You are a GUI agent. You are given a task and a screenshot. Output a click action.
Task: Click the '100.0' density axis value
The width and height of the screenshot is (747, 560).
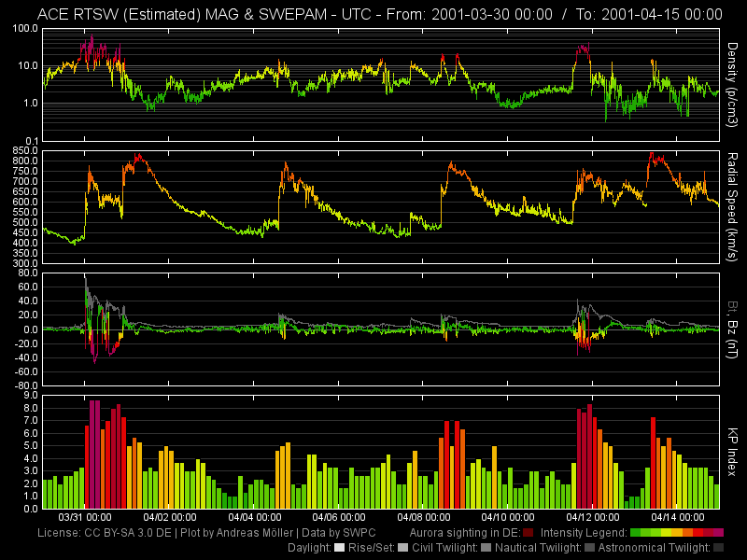coord(25,29)
